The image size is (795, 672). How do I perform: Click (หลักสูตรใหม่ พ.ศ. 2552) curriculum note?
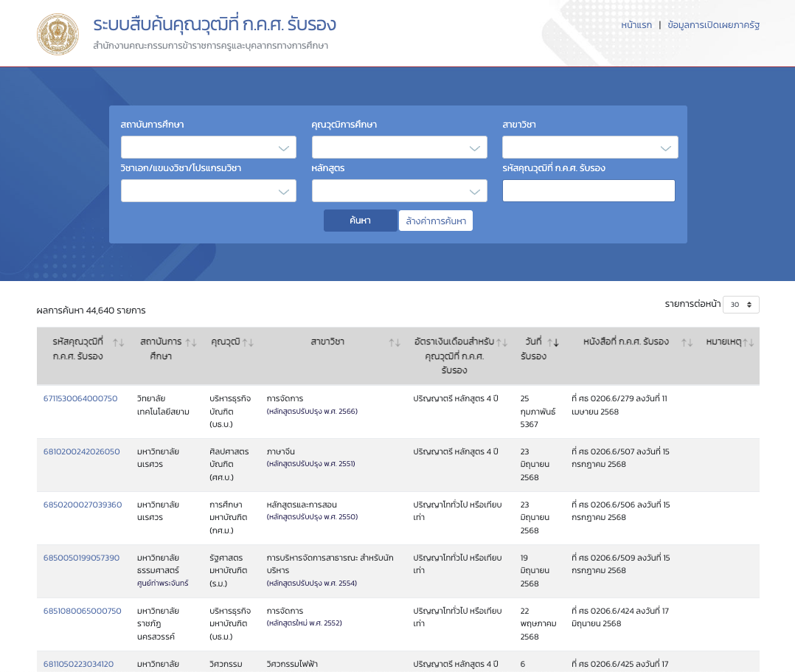click(304, 623)
